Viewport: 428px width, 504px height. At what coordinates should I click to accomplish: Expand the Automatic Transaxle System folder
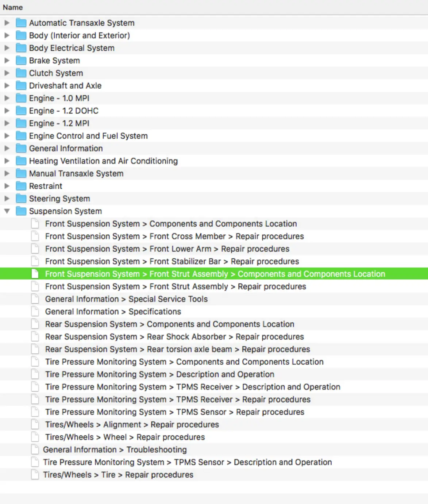(7, 23)
